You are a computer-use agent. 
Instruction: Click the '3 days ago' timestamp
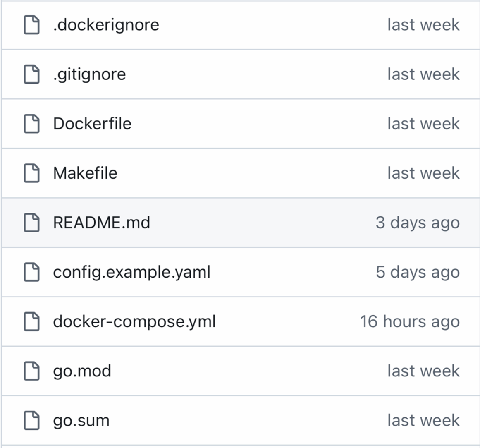pyautogui.click(x=418, y=223)
